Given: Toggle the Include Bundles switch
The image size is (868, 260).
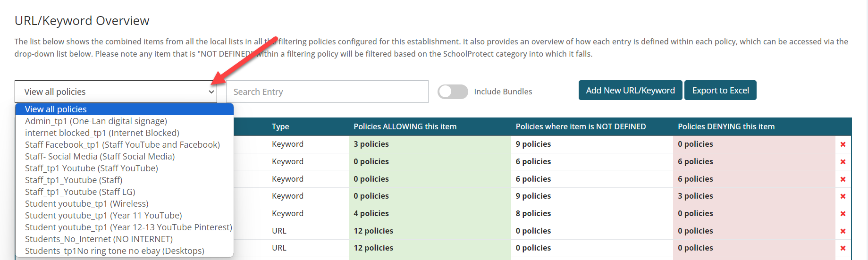Looking at the screenshot, I should [x=452, y=92].
